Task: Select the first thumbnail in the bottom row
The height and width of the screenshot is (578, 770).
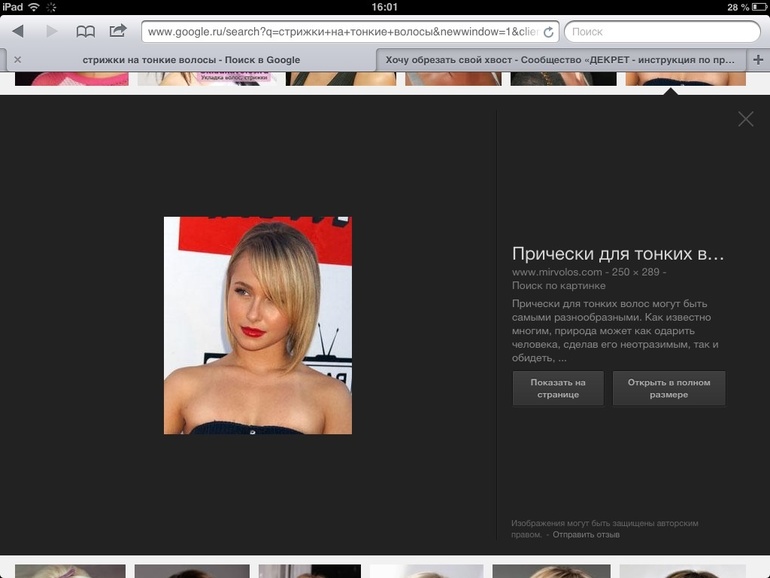Action: 70,571
